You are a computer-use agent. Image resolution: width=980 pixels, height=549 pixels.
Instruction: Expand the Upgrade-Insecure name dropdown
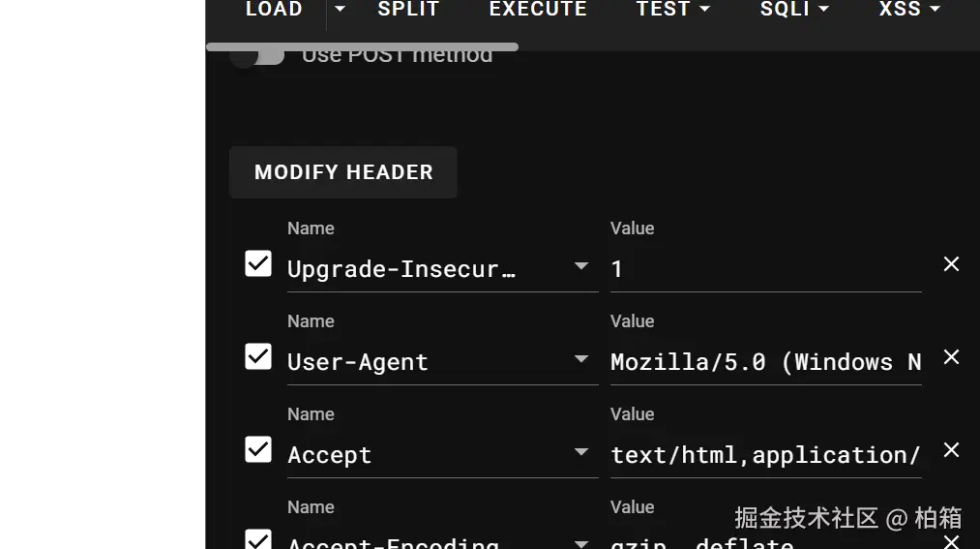pyautogui.click(x=581, y=266)
